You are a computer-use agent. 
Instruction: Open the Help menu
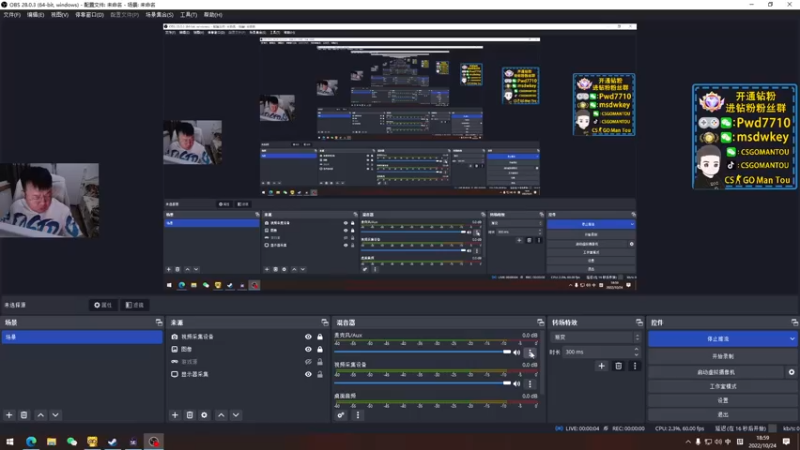(213, 15)
